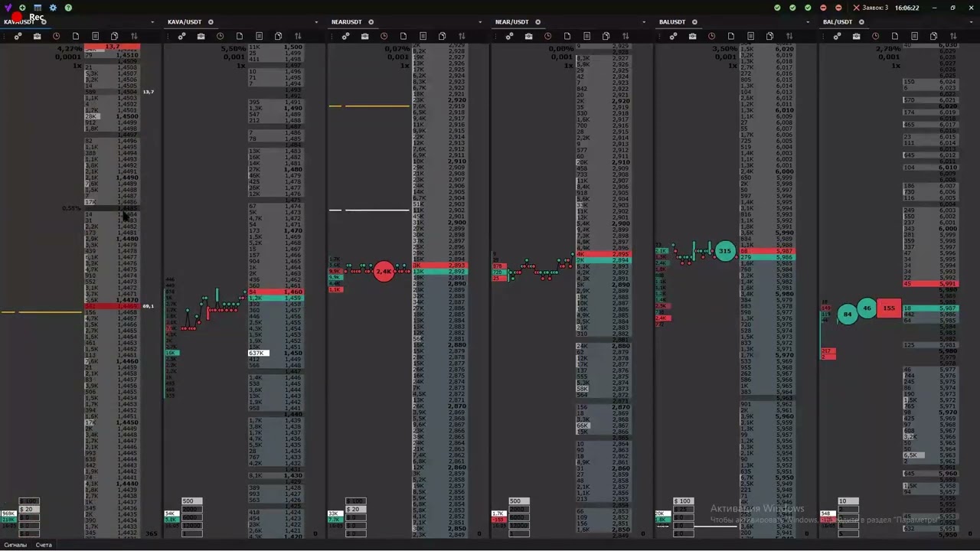Click KAVA/USDT panel up-down arrows icon
The width and height of the screenshot is (980, 551).
point(298,36)
